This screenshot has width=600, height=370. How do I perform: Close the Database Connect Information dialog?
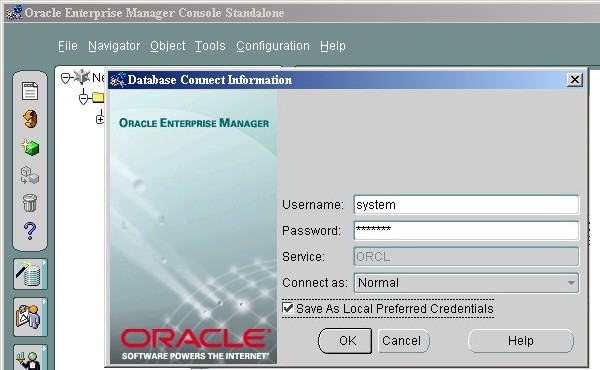coord(575,80)
